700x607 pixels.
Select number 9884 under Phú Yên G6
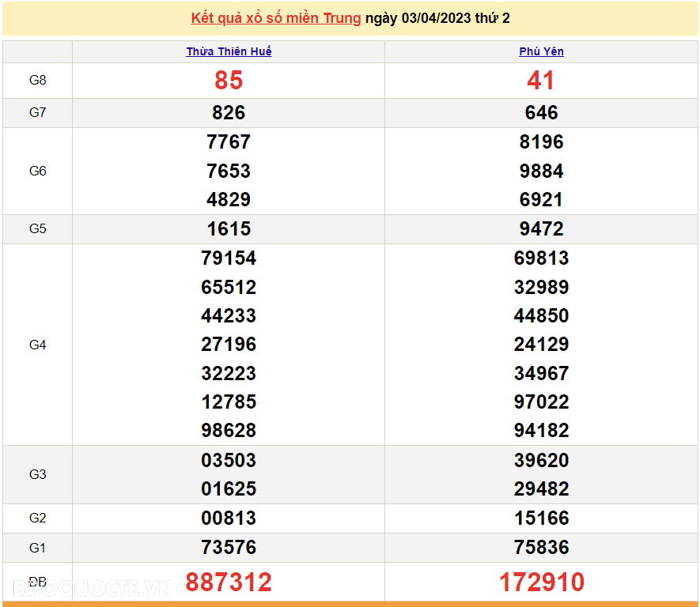click(541, 171)
